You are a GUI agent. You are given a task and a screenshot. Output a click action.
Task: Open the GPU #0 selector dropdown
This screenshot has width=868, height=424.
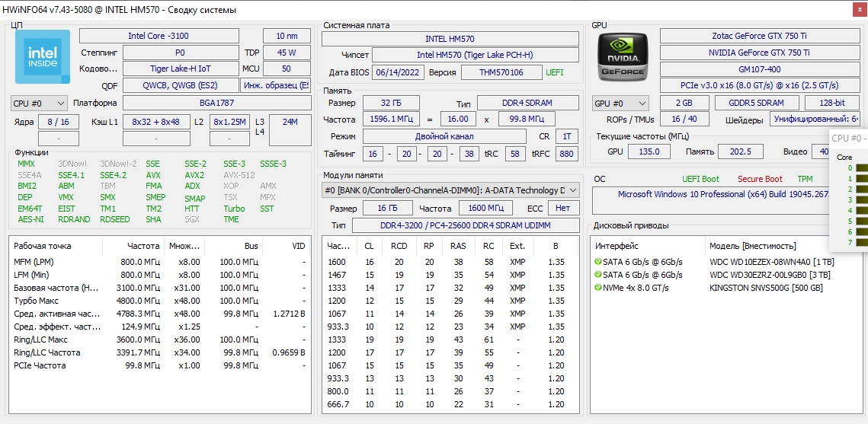point(620,103)
